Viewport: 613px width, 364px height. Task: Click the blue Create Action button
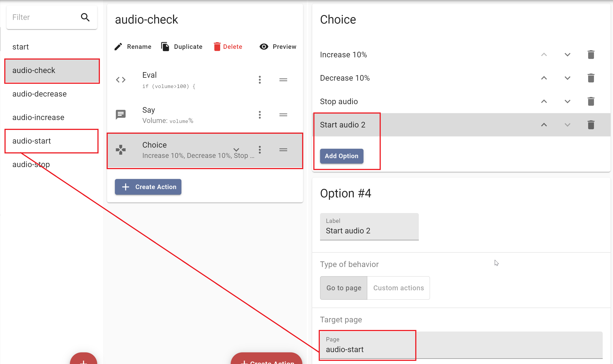(x=148, y=187)
